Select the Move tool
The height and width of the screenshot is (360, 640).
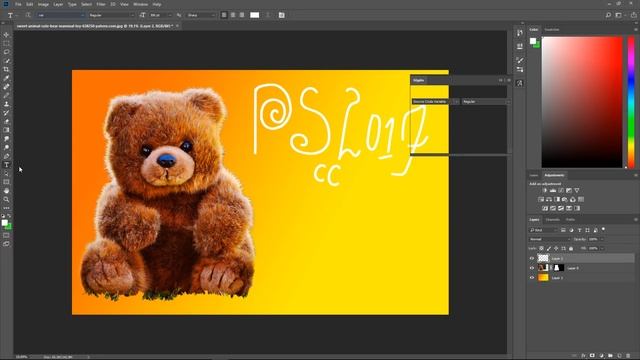6,35
